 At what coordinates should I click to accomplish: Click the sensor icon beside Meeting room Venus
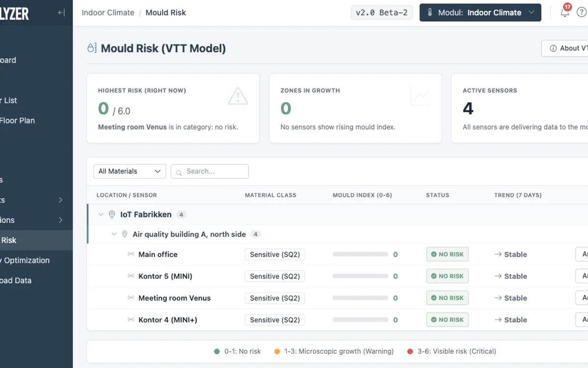click(x=131, y=298)
